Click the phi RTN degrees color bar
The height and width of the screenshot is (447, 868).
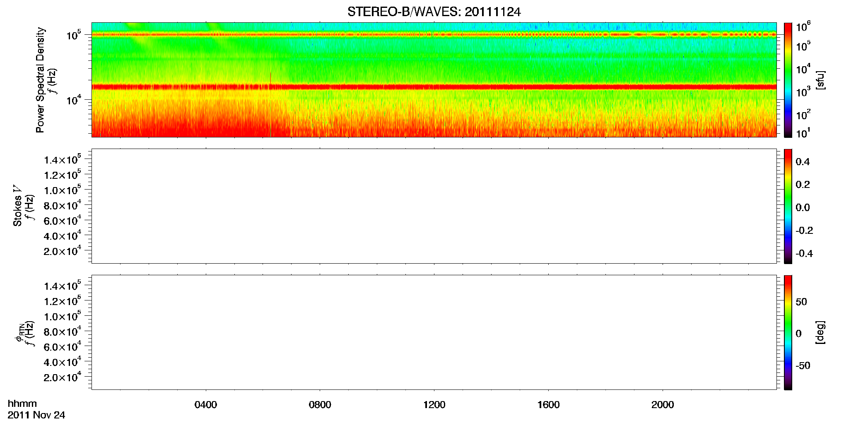point(788,332)
